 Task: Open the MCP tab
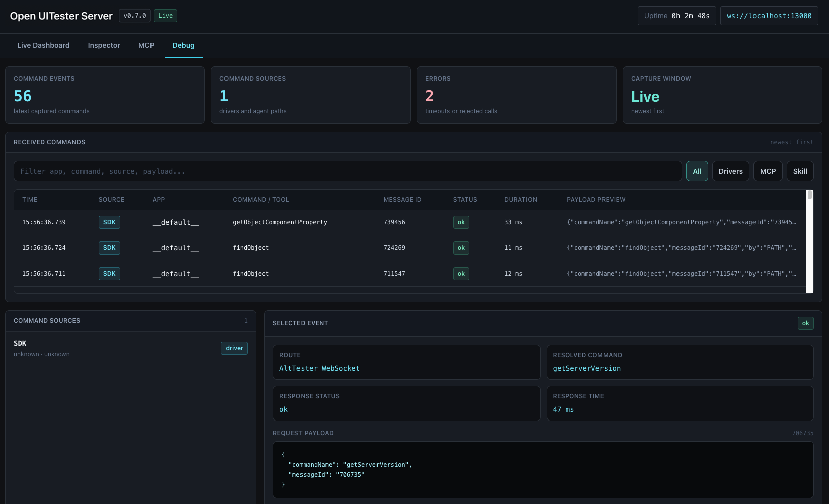tap(146, 45)
